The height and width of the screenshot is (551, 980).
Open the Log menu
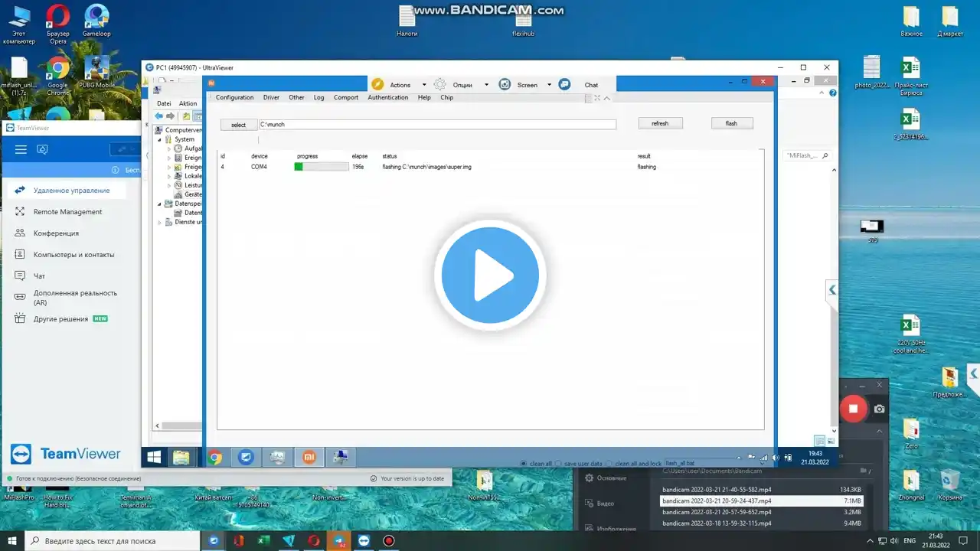pos(318,97)
